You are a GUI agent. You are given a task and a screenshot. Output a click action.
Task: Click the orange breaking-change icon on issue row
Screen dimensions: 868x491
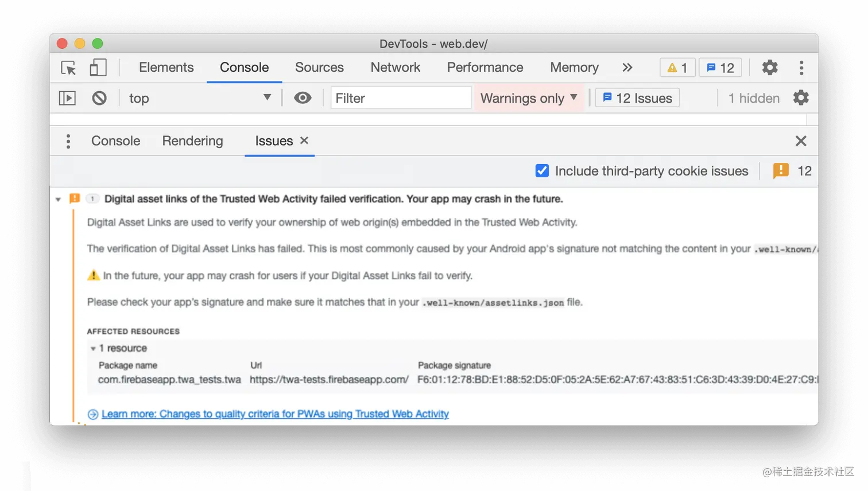pyautogui.click(x=75, y=198)
